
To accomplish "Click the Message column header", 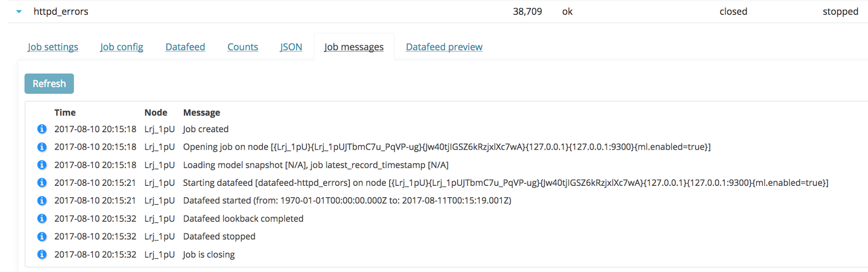I will pyautogui.click(x=202, y=112).
